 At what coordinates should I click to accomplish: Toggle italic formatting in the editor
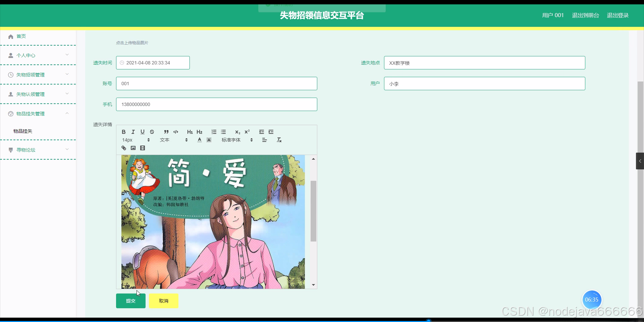click(x=133, y=132)
